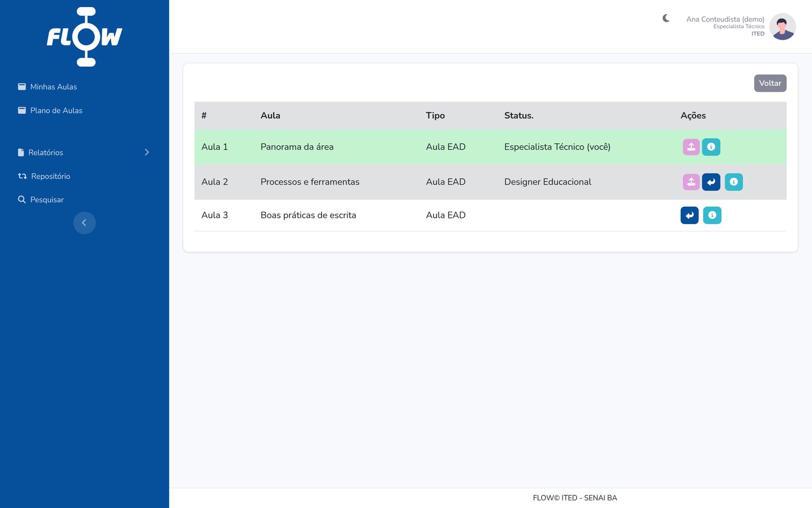Click the Repositório arrows icon

(x=22, y=176)
